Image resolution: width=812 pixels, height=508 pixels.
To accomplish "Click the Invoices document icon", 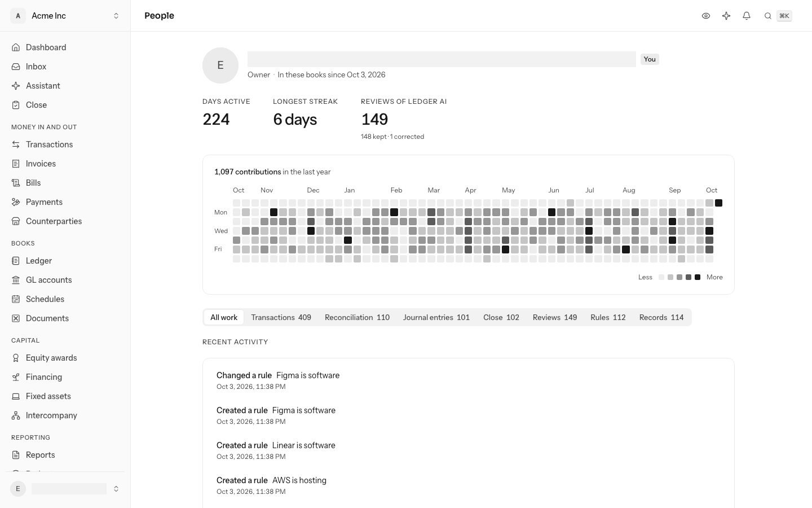I will (x=16, y=164).
